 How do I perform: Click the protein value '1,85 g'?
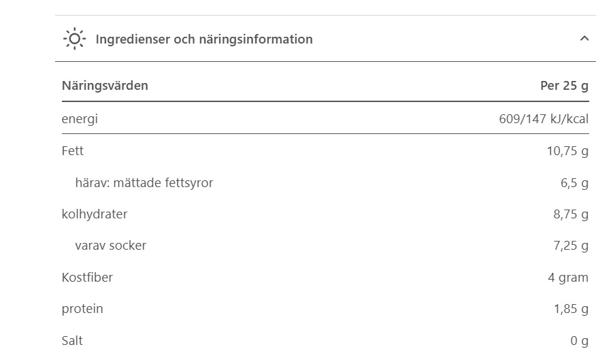[x=571, y=310]
